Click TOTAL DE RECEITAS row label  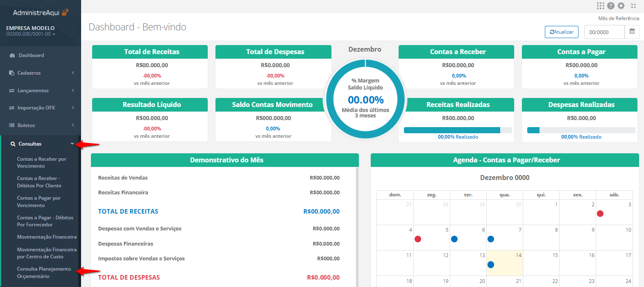pos(128,212)
